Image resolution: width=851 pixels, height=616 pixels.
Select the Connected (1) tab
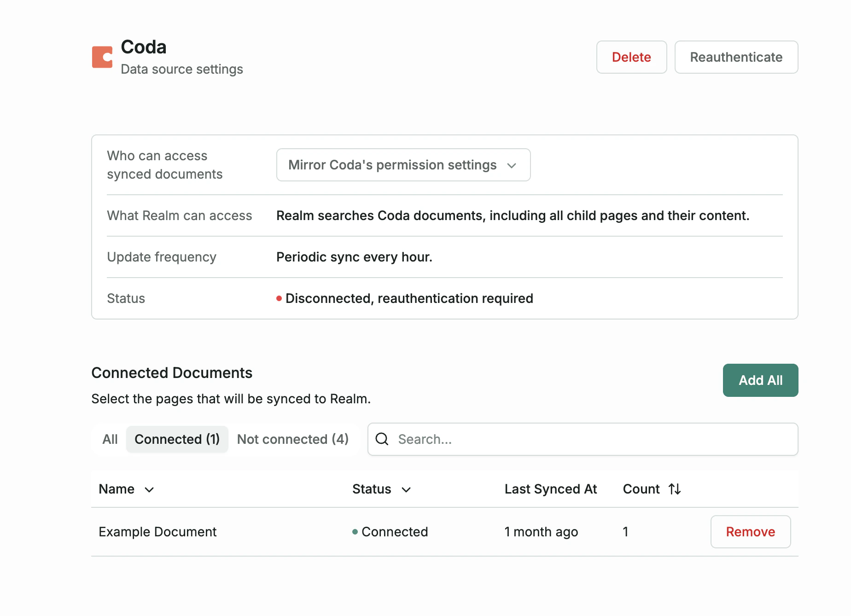[177, 439]
